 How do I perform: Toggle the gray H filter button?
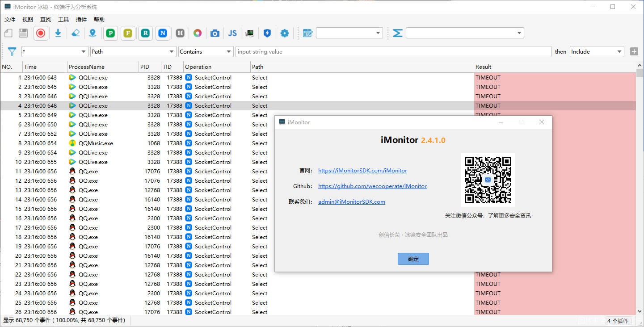[x=180, y=33]
